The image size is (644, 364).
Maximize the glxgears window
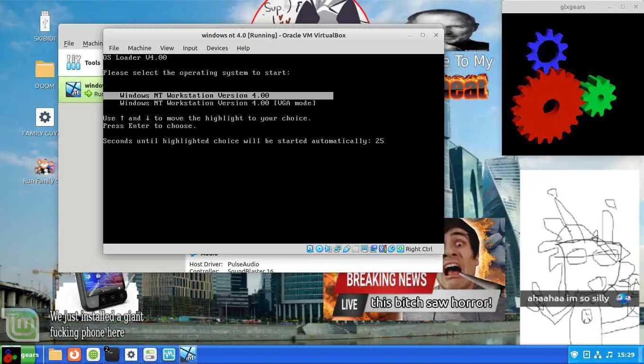click(622, 7)
